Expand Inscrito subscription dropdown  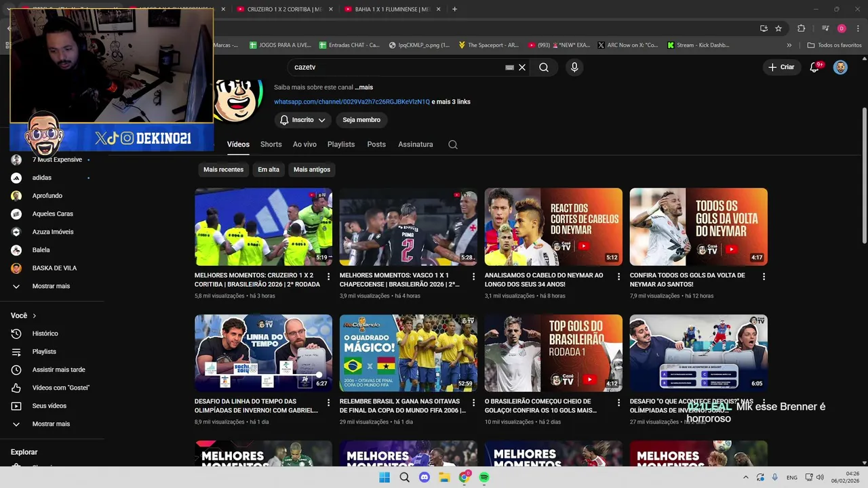coord(302,120)
